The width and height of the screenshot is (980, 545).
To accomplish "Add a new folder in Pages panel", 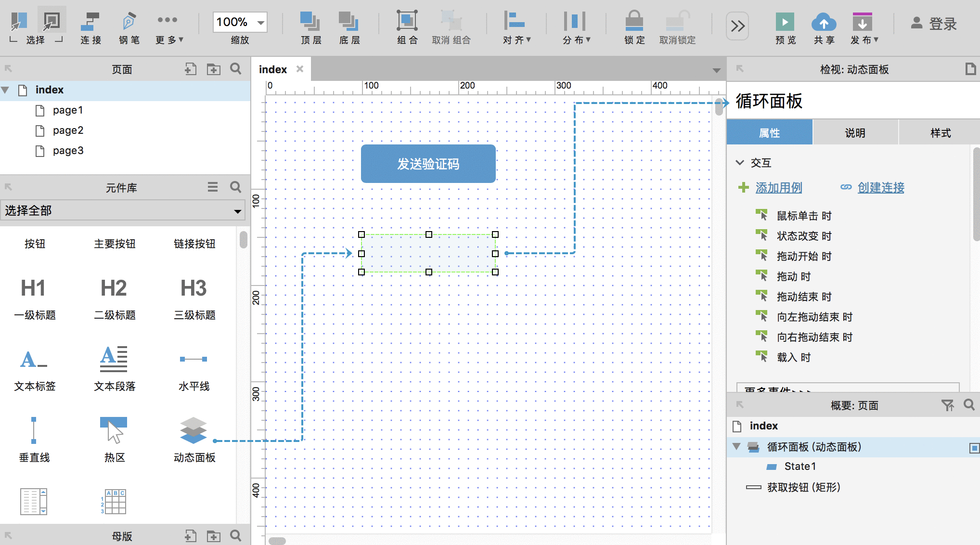I will tap(213, 69).
